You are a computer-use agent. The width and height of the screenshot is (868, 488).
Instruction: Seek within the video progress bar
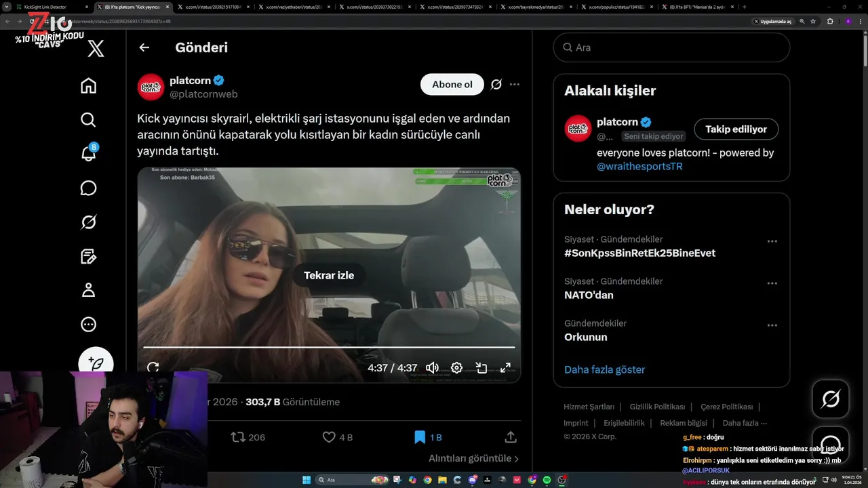pyautogui.click(x=329, y=347)
